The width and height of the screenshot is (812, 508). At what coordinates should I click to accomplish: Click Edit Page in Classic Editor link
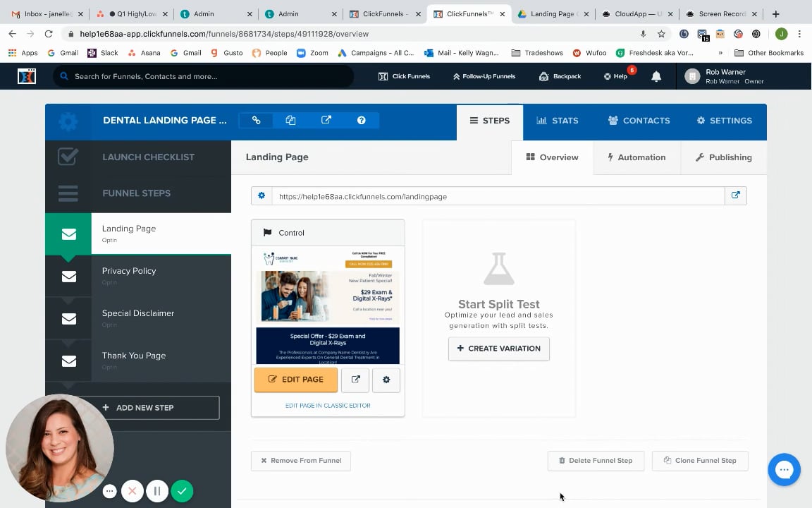[x=328, y=406]
